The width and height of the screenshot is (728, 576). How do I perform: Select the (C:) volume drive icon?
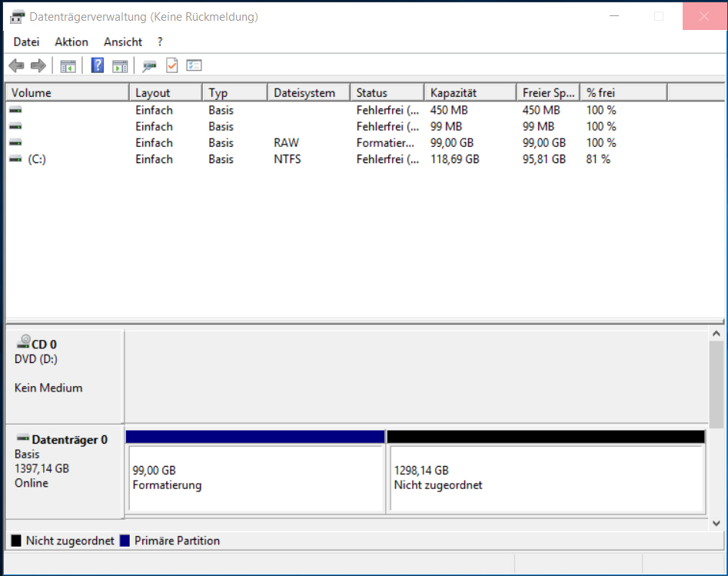click(15, 159)
